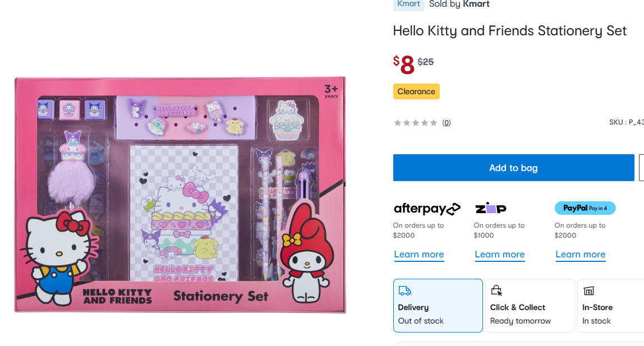Screen dimensions: 644x346
Task: Click the Delivery truck icon
Action: coord(404,291)
